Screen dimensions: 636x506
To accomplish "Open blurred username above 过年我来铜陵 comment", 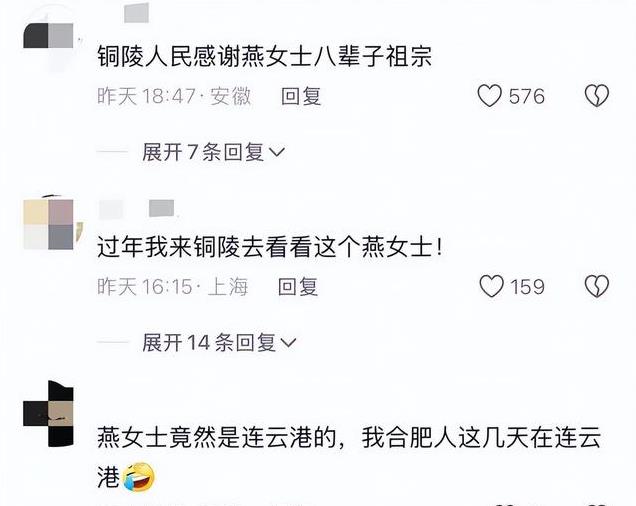I will pos(137,209).
